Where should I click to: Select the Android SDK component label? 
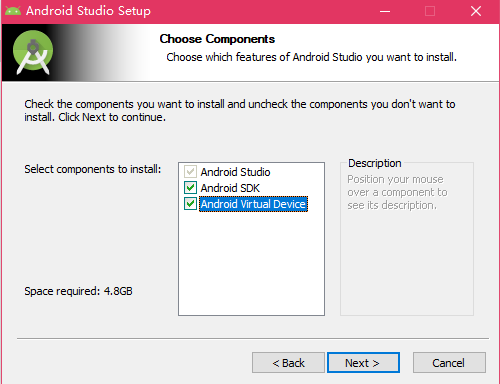[230, 188]
